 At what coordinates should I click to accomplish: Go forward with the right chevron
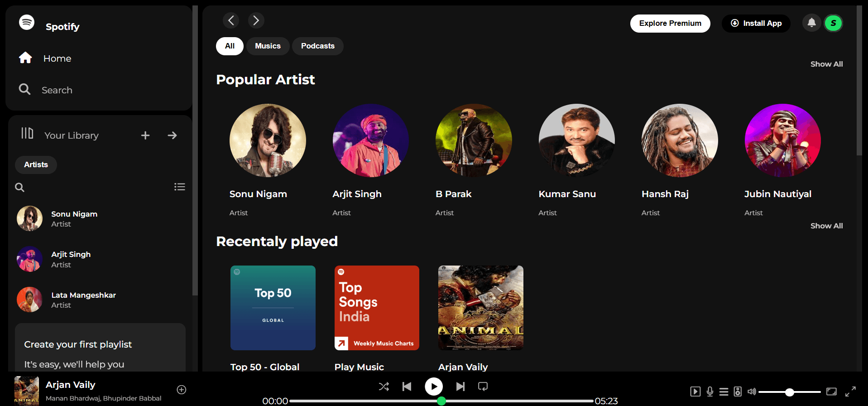click(256, 20)
